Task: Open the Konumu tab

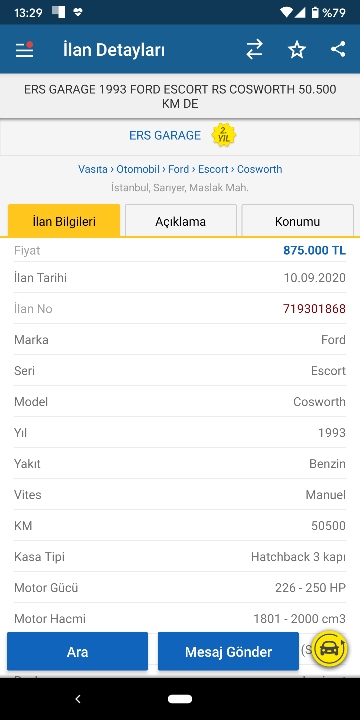Action: (x=297, y=221)
